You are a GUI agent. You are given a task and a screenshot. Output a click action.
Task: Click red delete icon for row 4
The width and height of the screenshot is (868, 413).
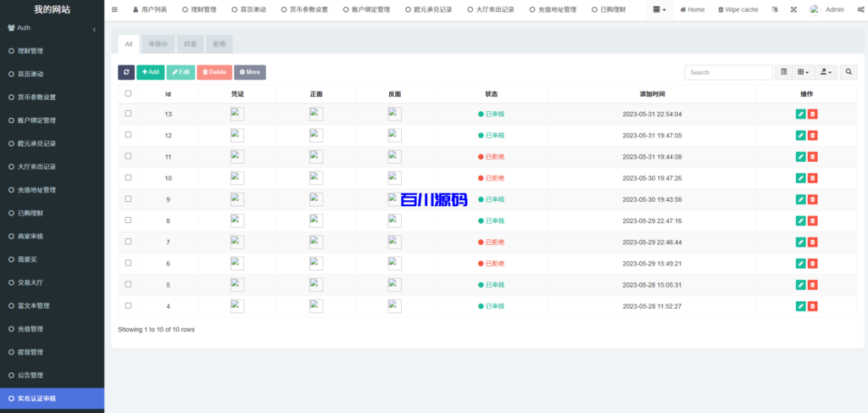tap(813, 306)
